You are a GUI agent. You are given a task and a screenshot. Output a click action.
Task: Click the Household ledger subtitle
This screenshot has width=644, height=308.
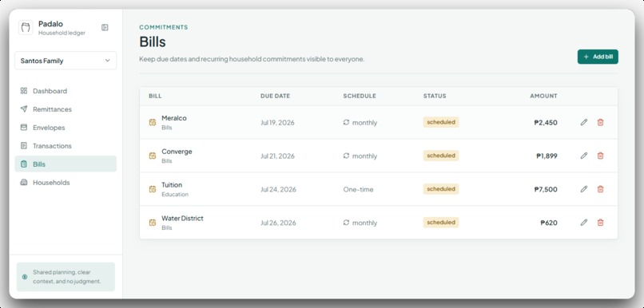point(62,34)
